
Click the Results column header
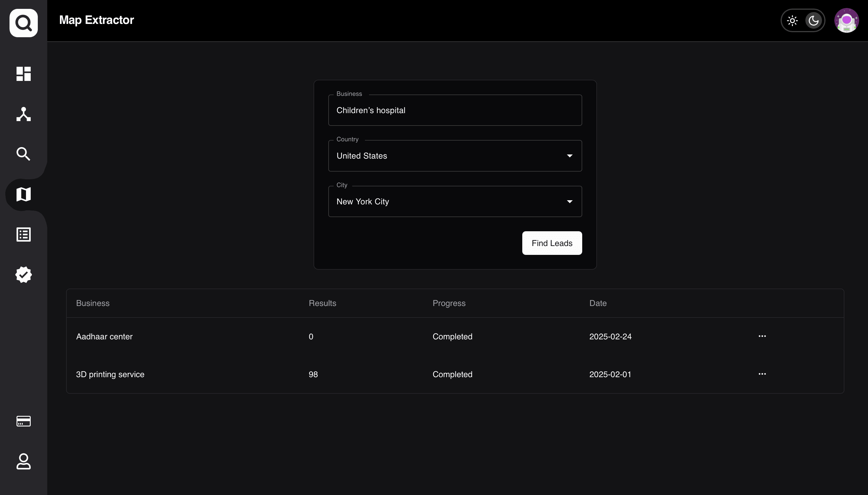pyautogui.click(x=322, y=303)
